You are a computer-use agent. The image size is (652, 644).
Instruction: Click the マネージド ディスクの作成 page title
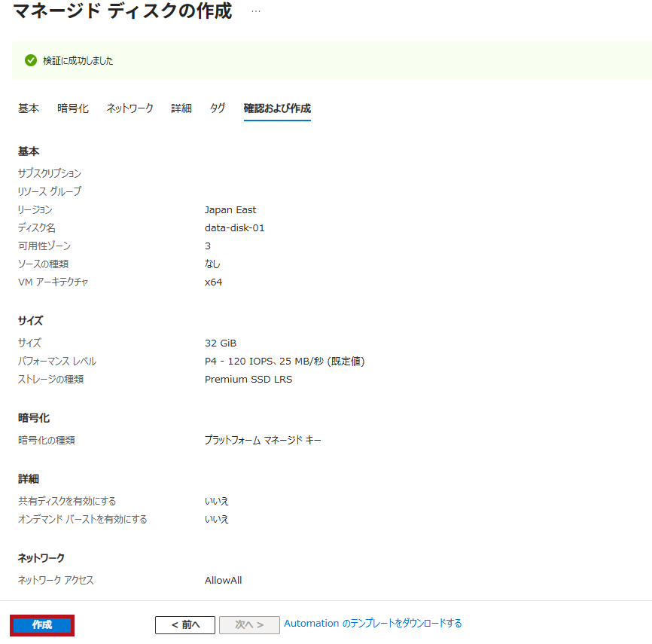(x=123, y=12)
